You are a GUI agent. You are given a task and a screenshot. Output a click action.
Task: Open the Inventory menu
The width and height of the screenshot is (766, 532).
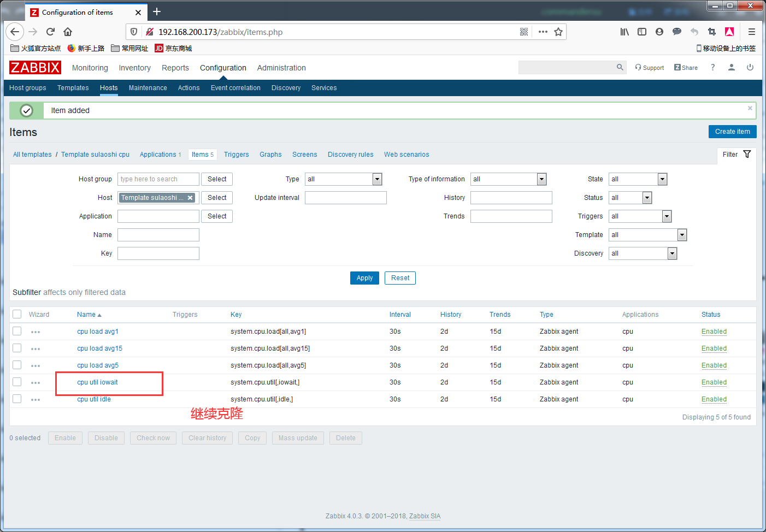(134, 68)
